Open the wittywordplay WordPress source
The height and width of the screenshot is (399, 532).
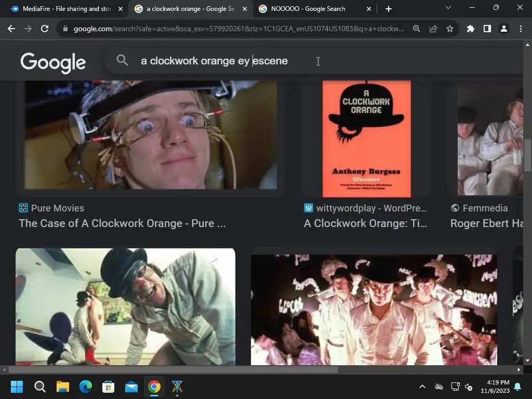pyautogui.click(x=365, y=208)
